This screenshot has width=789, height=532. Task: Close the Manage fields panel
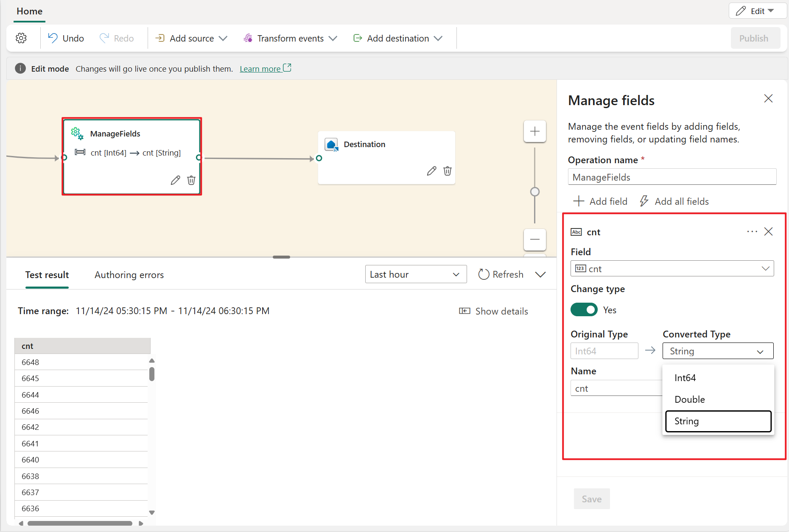(768, 99)
